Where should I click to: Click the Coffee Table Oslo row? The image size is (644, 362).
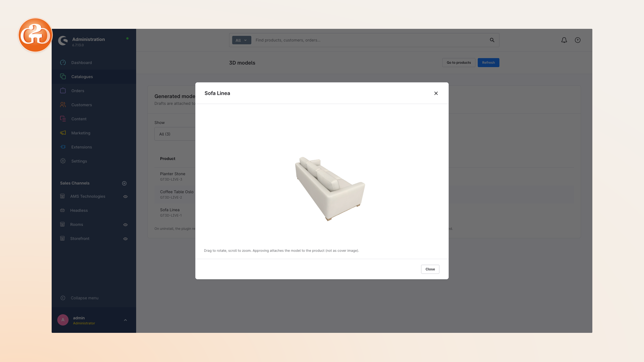(x=175, y=194)
